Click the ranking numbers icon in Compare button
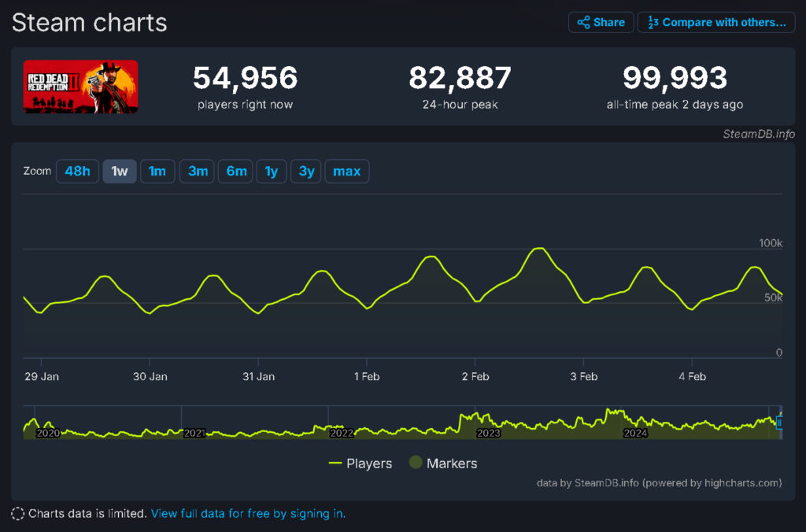This screenshot has width=806, height=532. [653, 23]
